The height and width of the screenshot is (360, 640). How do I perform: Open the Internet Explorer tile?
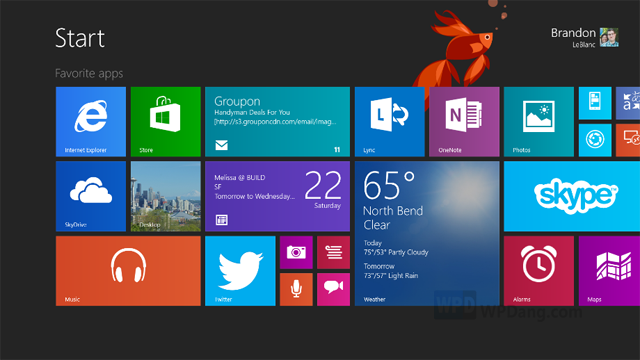91,122
